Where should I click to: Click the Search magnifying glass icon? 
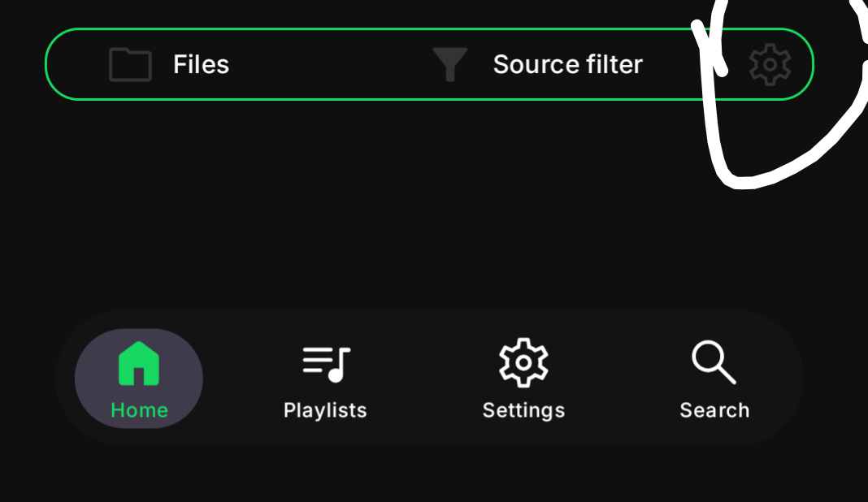[x=714, y=362]
